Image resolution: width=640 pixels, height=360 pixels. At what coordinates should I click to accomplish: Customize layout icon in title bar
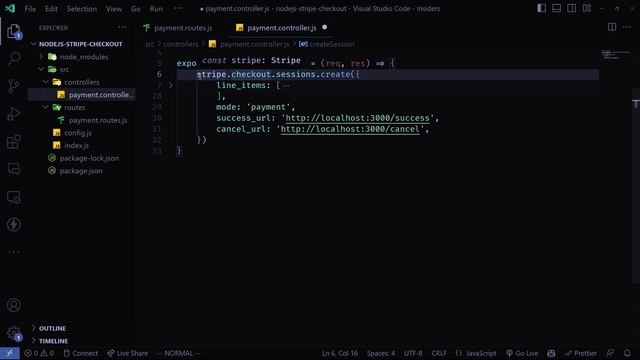click(587, 8)
